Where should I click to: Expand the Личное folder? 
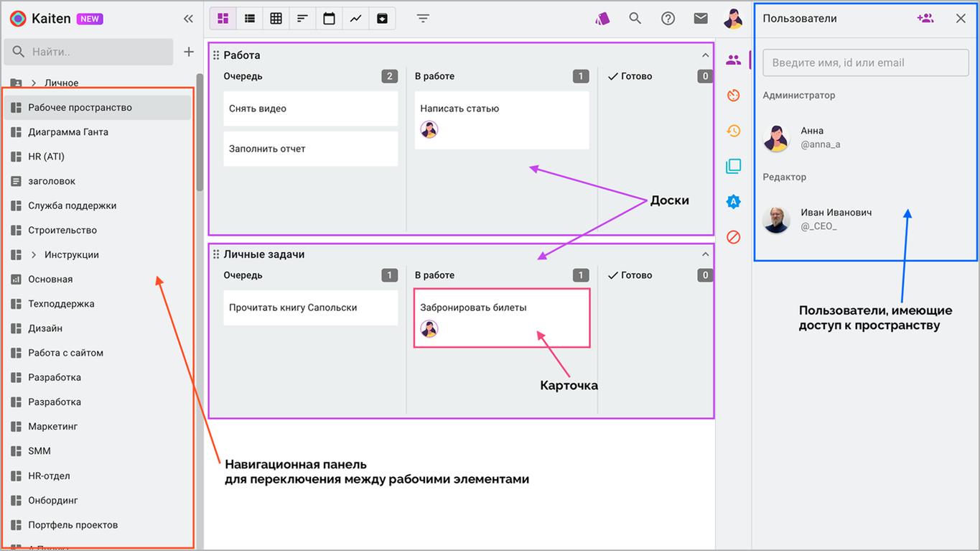pyautogui.click(x=34, y=83)
